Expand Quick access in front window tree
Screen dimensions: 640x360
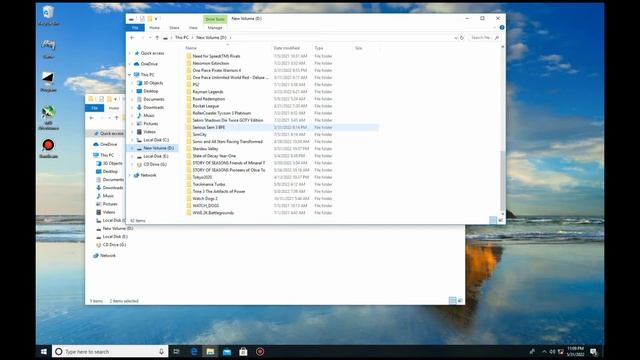coord(130,53)
